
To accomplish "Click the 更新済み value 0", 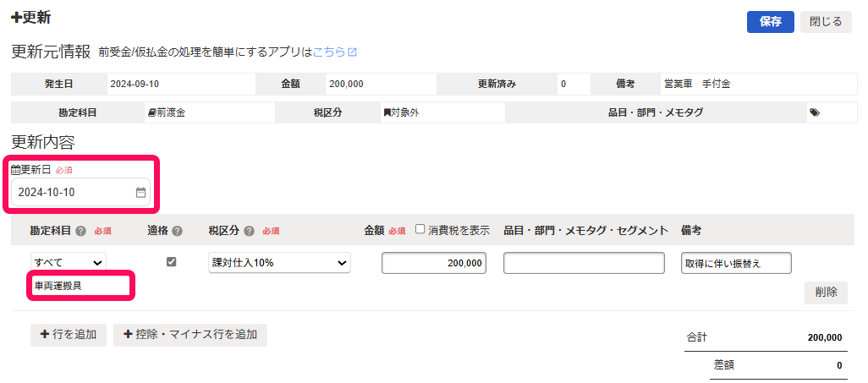I will (x=563, y=85).
